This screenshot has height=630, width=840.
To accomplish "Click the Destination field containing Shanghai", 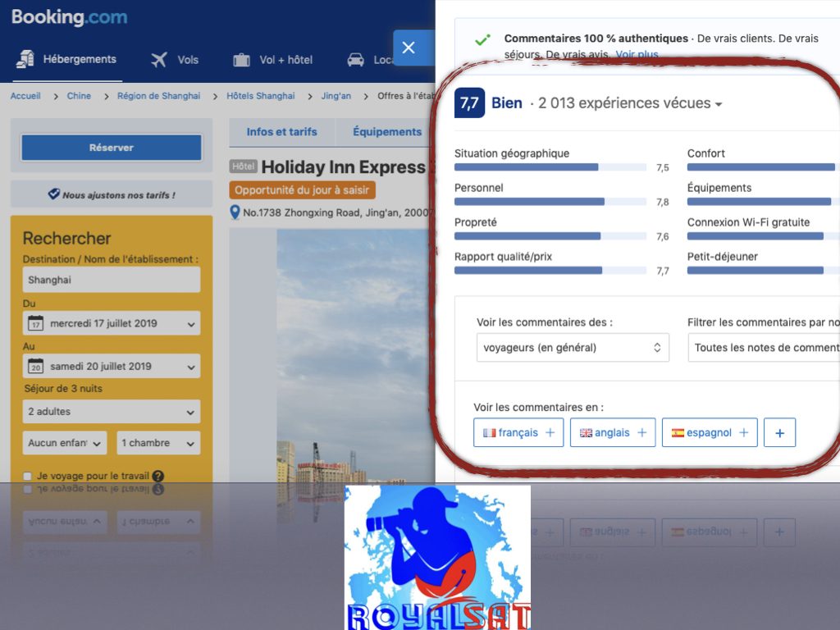I will [x=111, y=280].
